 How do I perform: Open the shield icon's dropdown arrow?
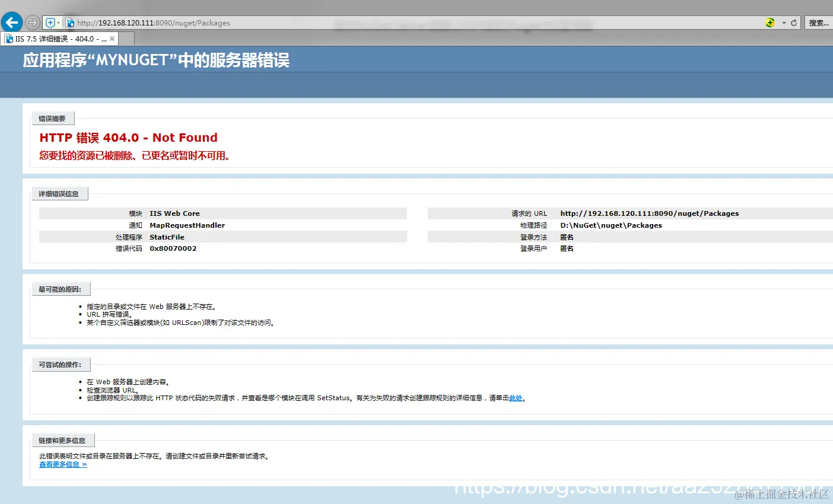(x=58, y=23)
